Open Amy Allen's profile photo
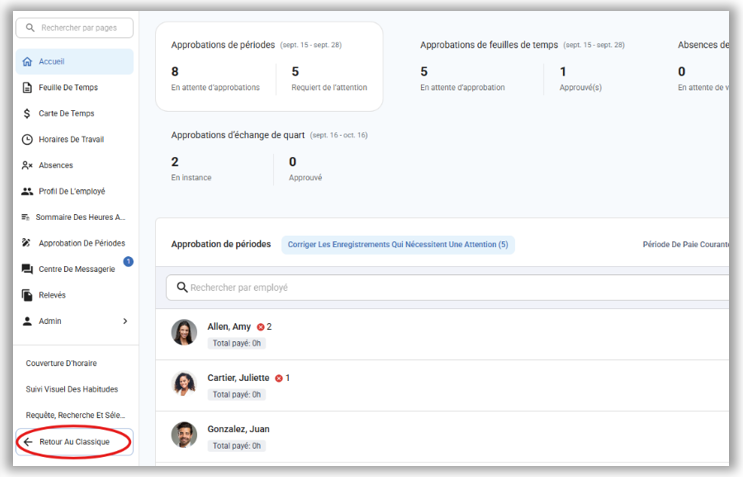Viewport: 743px width, 477px height. point(184,332)
